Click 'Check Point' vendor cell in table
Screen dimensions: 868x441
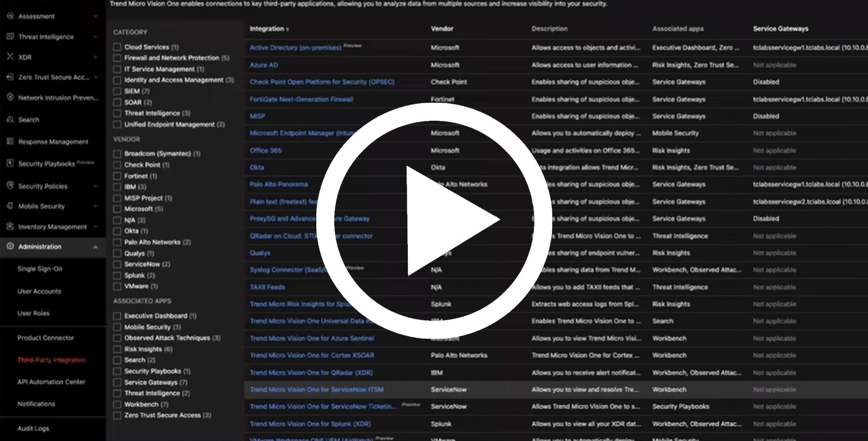click(449, 82)
